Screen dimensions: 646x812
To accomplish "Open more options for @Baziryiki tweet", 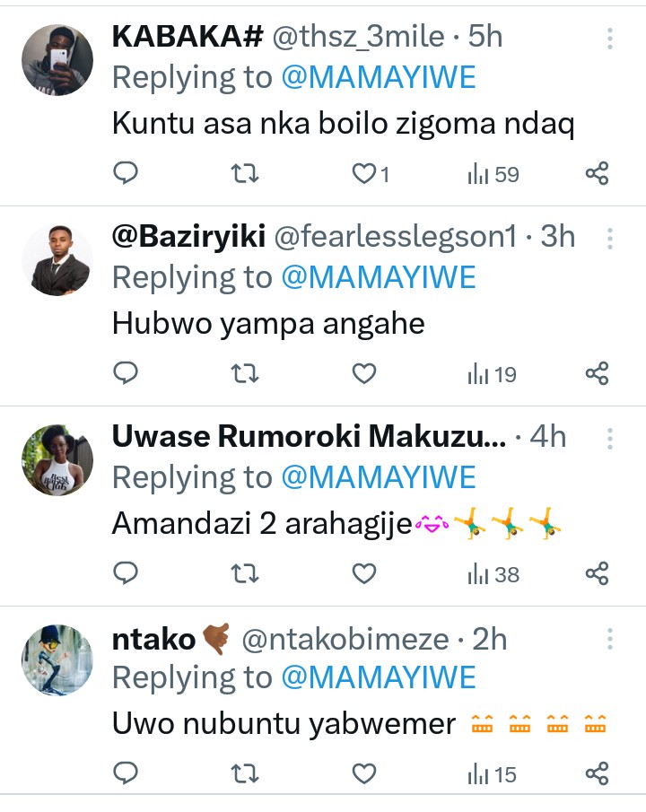I will coord(610,239).
